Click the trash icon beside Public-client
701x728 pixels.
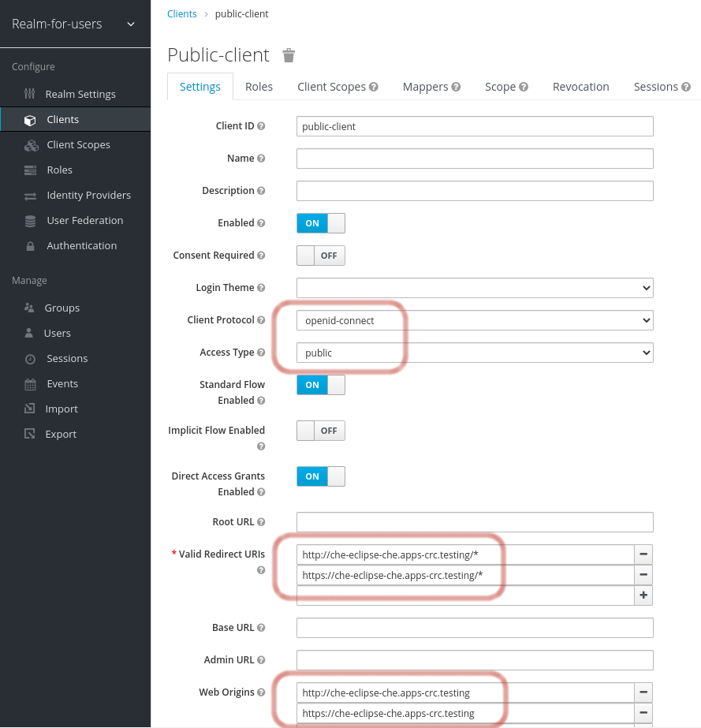point(289,55)
